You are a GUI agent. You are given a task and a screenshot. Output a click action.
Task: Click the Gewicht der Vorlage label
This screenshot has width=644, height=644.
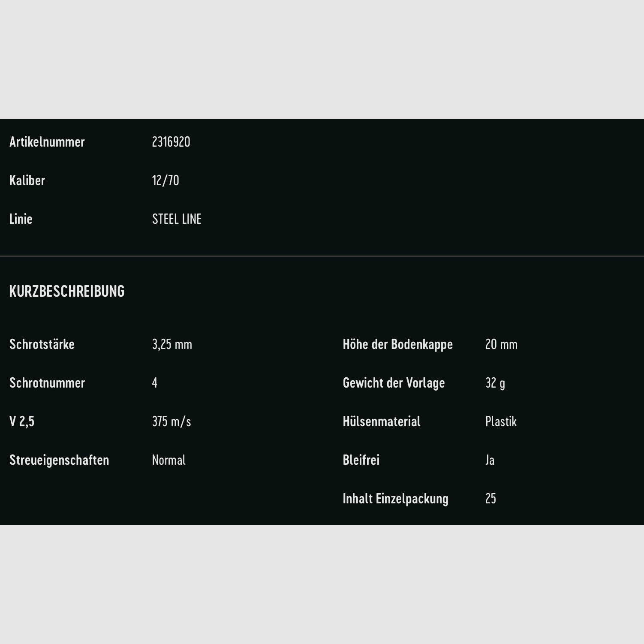[x=394, y=383]
